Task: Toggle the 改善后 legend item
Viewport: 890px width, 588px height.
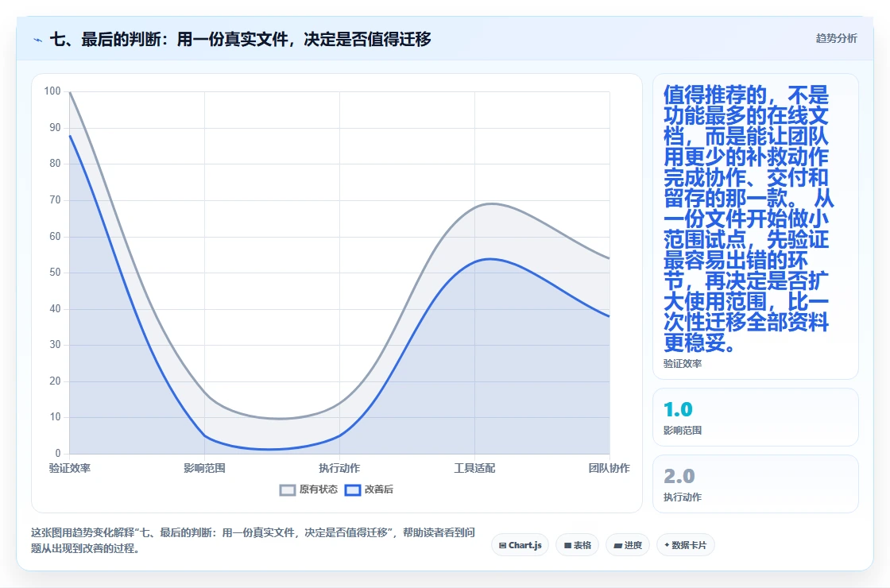Action: pyautogui.click(x=369, y=489)
